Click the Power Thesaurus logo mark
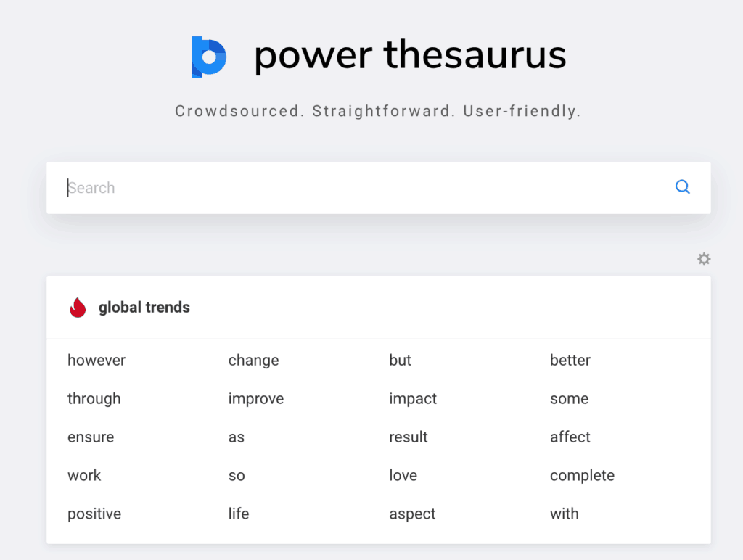The height and width of the screenshot is (560, 743). click(x=208, y=54)
